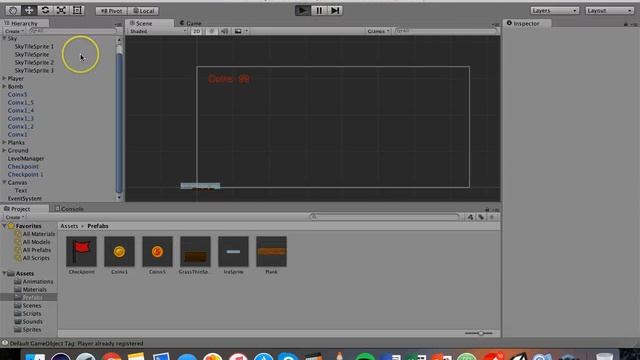The height and width of the screenshot is (360, 640).
Task: Switch to the Console tab
Action: [69, 209]
